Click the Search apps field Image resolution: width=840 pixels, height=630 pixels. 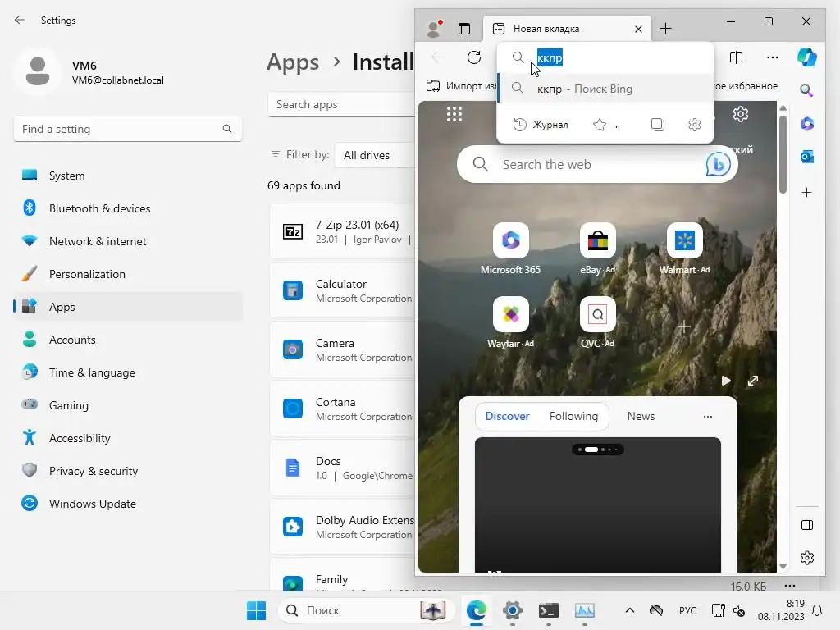pos(342,104)
